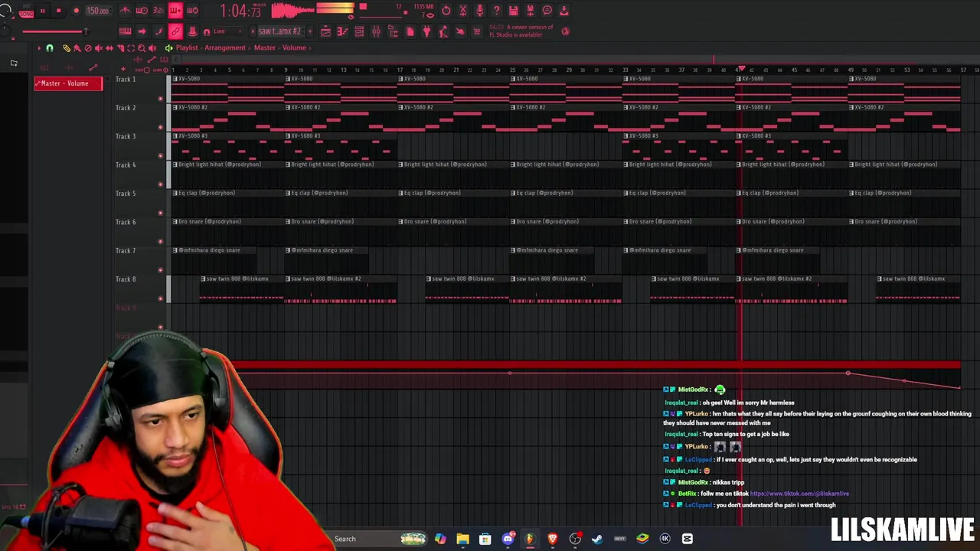980x551 pixels.
Task: Click the playhead marker on the ruler
Action: [740, 70]
